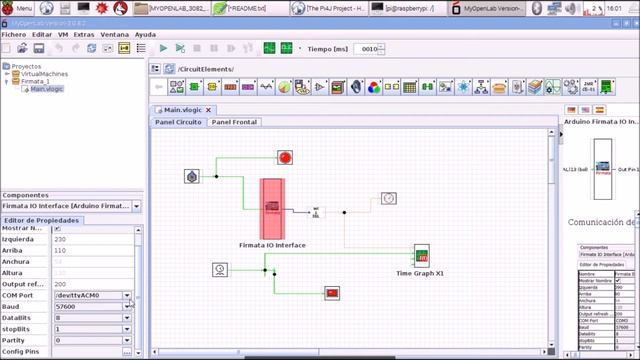Launch the web browser globe in taskbar
The image size is (640, 360).
click(47, 8)
